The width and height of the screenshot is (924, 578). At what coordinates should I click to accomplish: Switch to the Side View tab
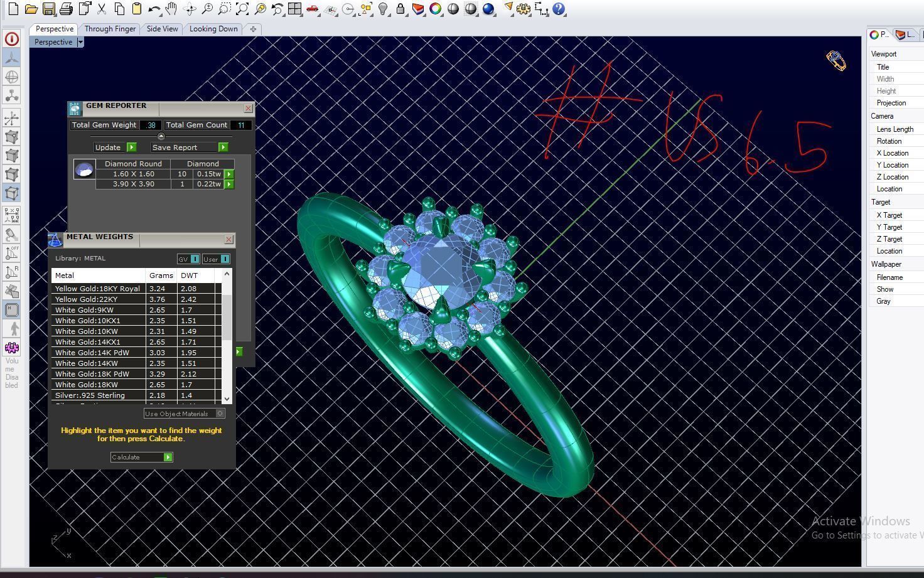tap(162, 29)
